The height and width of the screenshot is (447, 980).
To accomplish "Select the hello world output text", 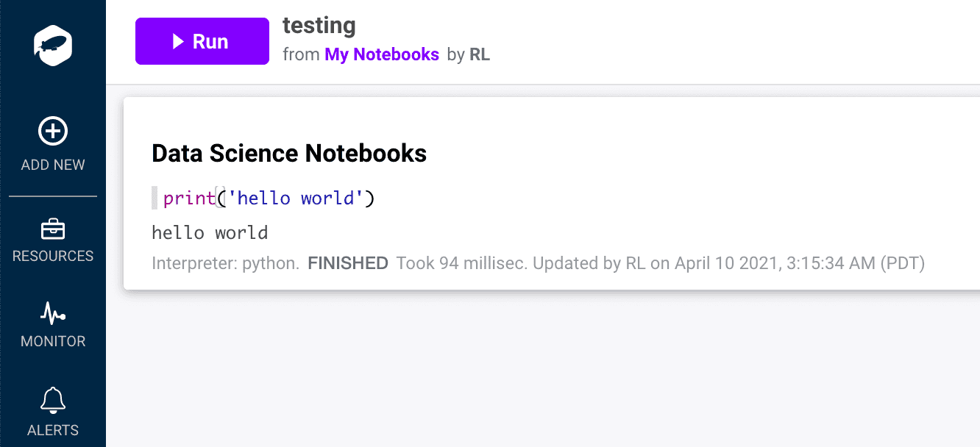I will [209, 232].
